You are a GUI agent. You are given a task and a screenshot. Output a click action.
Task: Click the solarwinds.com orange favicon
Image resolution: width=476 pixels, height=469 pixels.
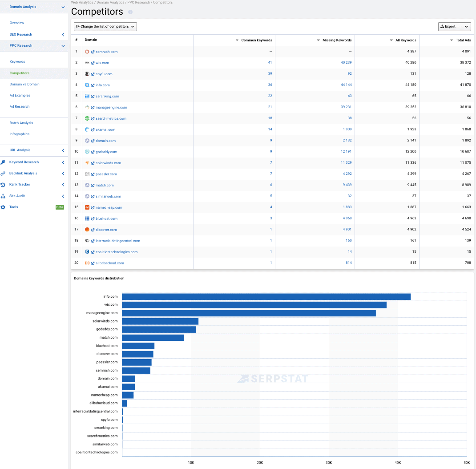click(87, 163)
